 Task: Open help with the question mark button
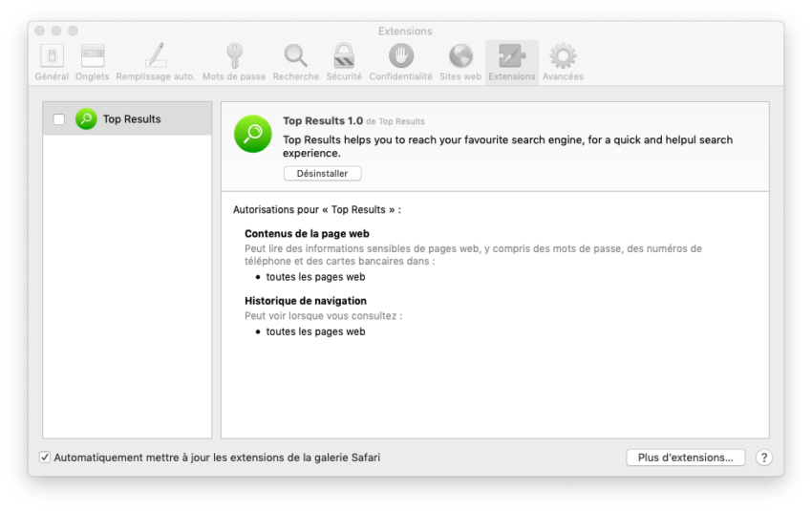(x=764, y=458)
